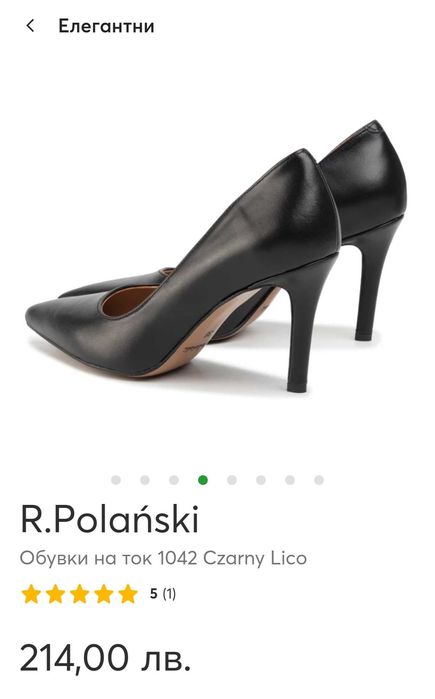Open the Елегантни category title
Image resolution: width=435 pixels, height=699 pixels.
107,26
